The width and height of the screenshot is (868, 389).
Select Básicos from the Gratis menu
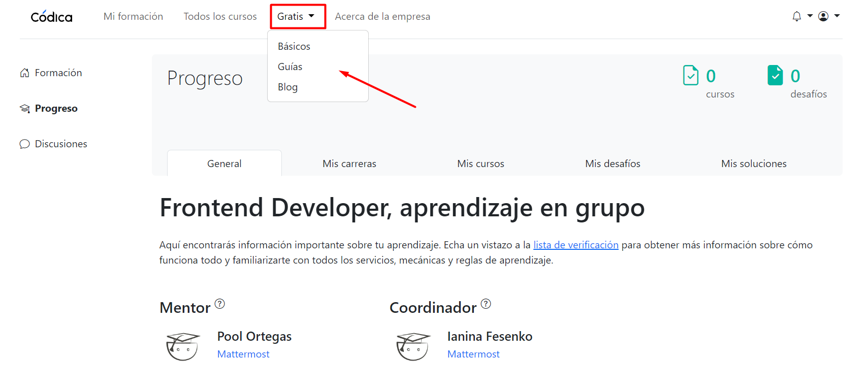tap(294, 46)
